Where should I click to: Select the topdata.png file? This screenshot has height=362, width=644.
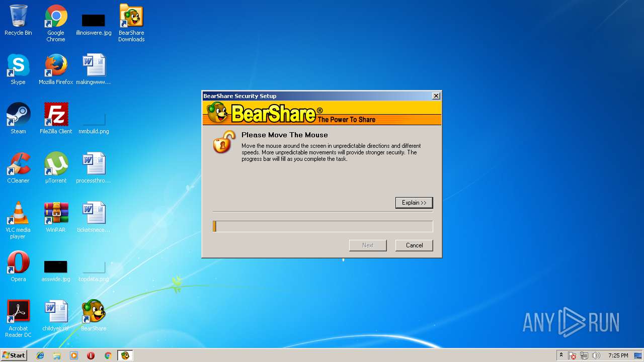tap(94, 271)
